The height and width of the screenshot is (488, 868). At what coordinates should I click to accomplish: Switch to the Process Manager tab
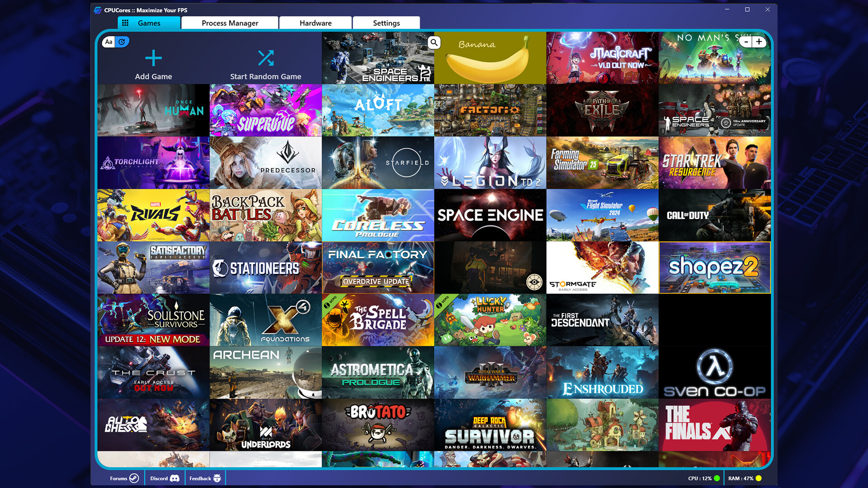point(230,23)
